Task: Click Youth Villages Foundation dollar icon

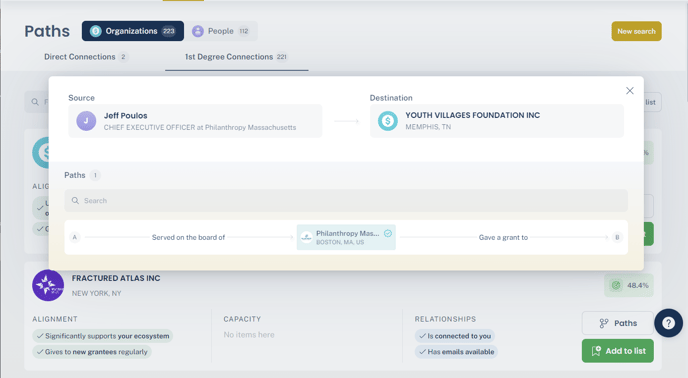Action: (388, 121)
